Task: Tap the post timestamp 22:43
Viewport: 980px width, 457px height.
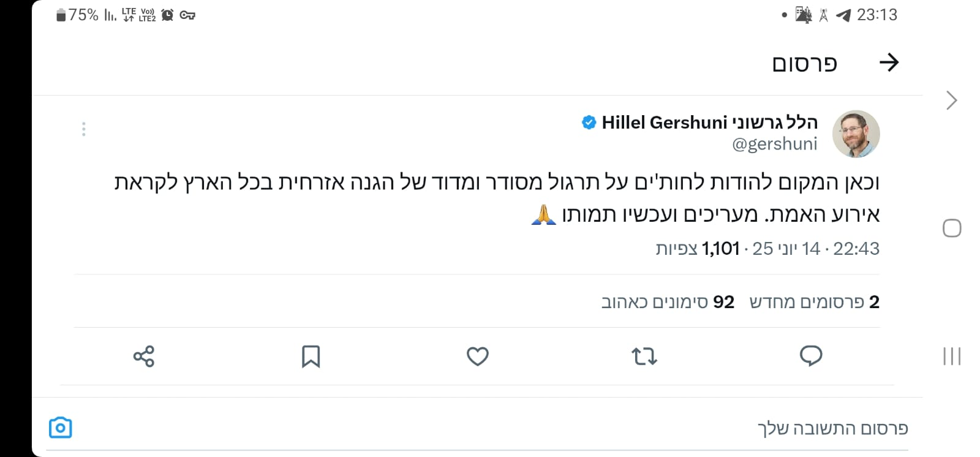Action: pyautogui.click(x=856, y=249)
